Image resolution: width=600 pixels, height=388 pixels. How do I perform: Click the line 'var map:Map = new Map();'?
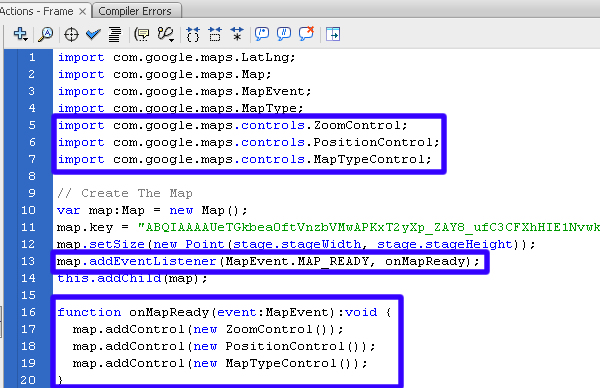point(152,210)
